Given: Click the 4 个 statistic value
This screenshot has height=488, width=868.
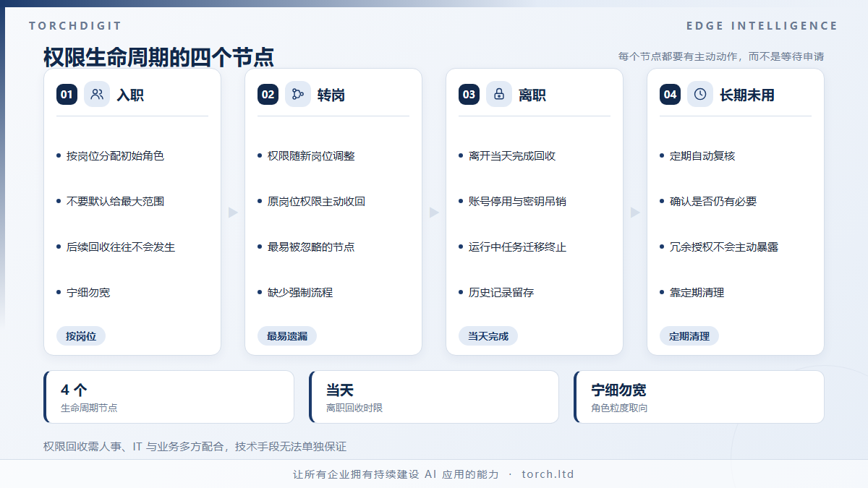Looking at the screenshot, I should 74,390.
